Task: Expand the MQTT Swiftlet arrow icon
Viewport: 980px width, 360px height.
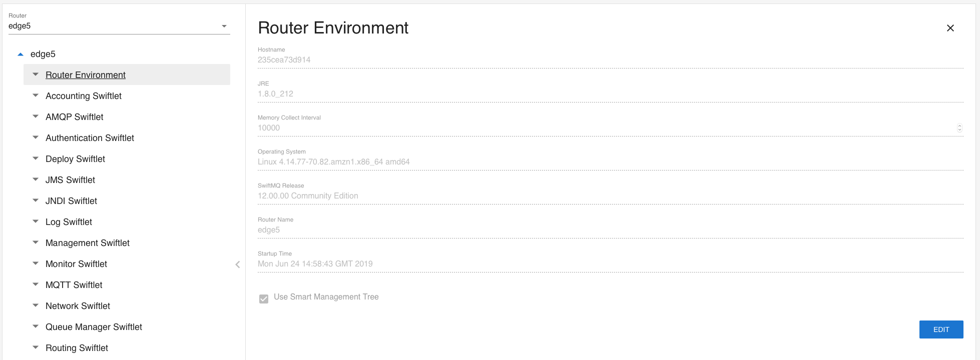Action: pyautogui.click(x=36, y=284)
